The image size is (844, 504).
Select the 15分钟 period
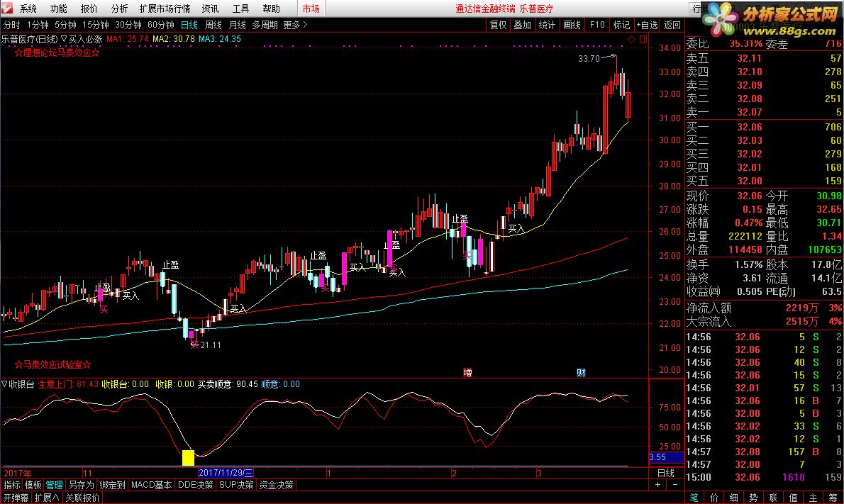[x=95, y=25]
